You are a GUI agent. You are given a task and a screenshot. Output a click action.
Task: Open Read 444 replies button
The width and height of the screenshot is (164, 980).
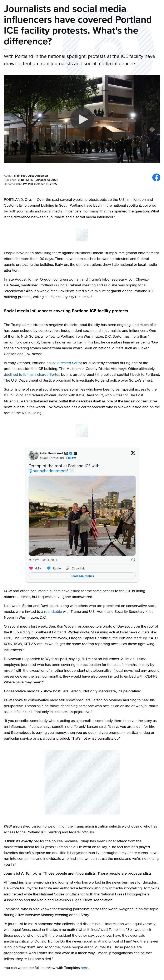[x=82, y=576]
